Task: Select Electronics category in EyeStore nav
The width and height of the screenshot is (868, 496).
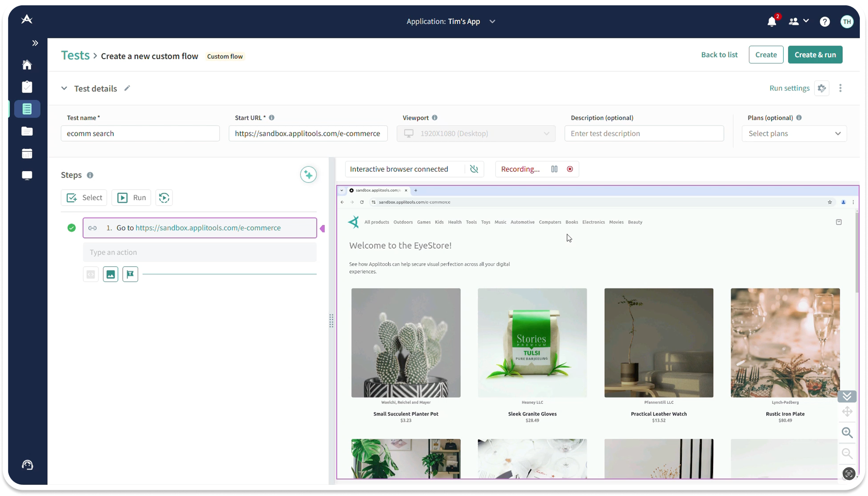Action: pos(593,223)
